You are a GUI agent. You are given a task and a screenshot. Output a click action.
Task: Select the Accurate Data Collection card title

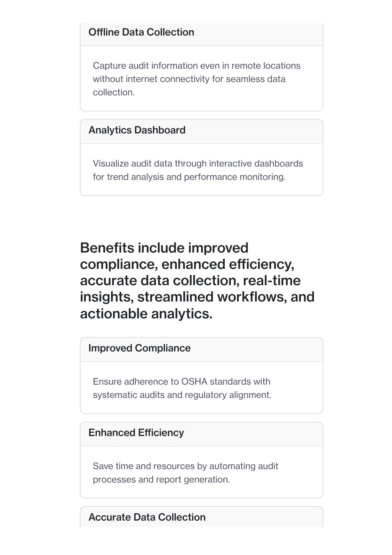147,517
